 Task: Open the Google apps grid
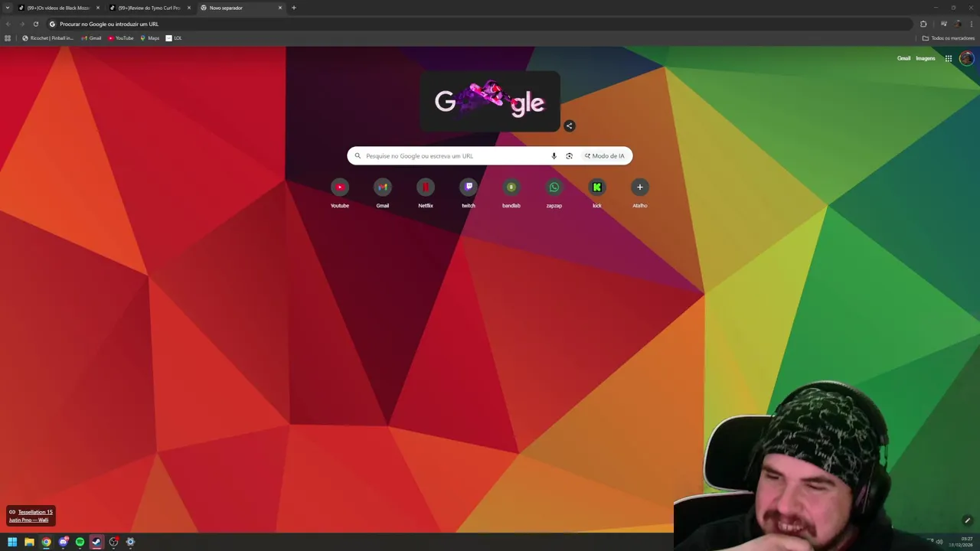948,58
